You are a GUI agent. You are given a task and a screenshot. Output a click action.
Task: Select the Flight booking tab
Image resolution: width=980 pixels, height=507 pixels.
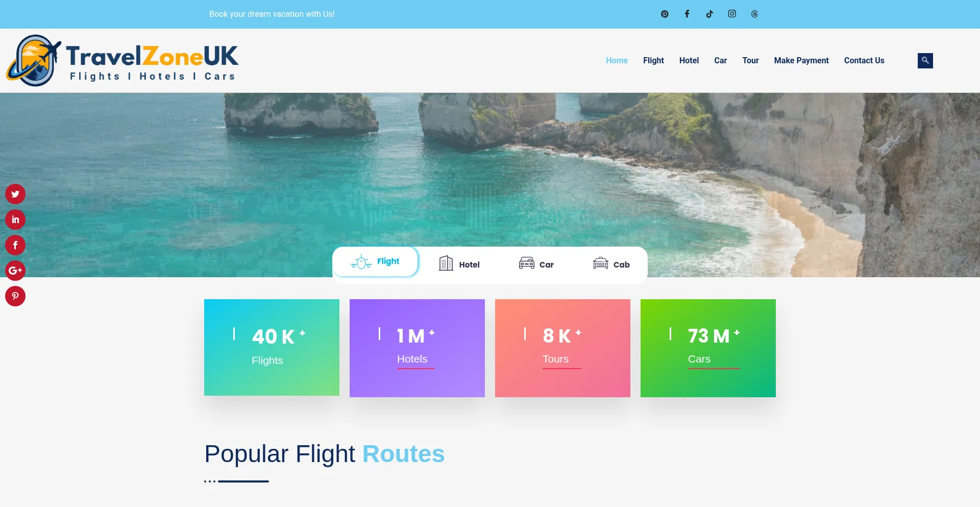click(x=376, y=262)
